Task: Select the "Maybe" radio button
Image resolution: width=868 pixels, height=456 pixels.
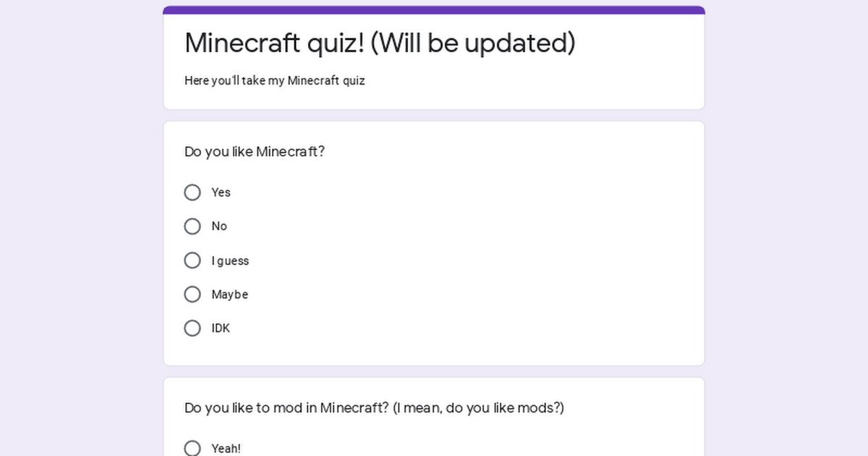Action: pos(192,295)
